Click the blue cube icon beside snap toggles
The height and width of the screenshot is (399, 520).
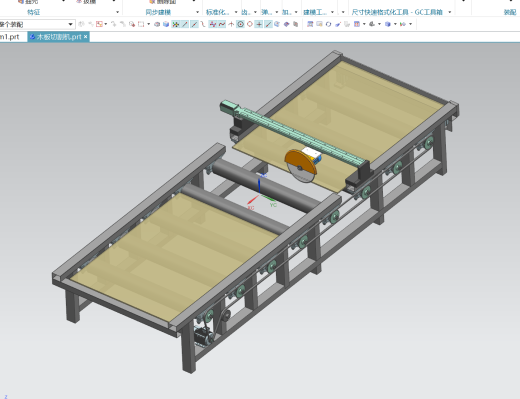click(166, 24)
